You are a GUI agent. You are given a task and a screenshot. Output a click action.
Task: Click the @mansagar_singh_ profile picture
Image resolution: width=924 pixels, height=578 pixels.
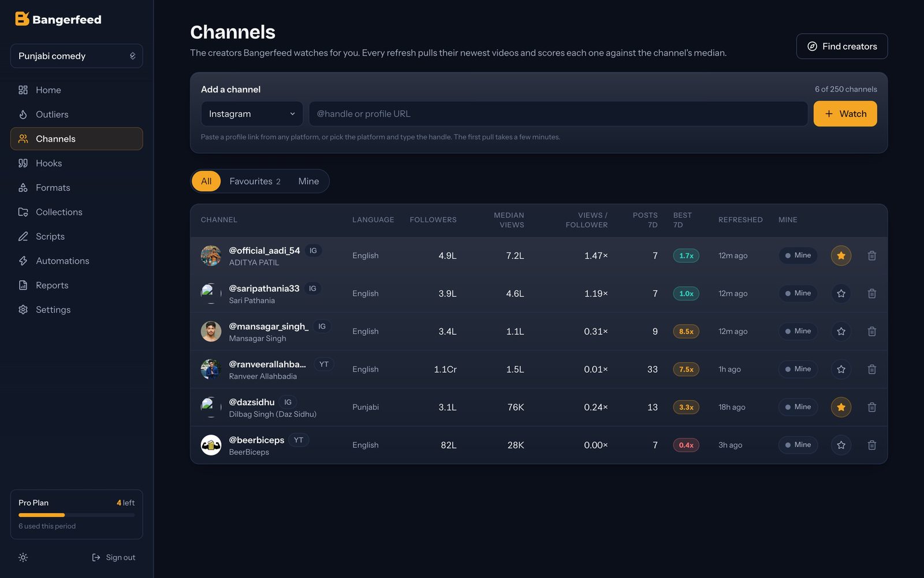(x=211, y=331)
